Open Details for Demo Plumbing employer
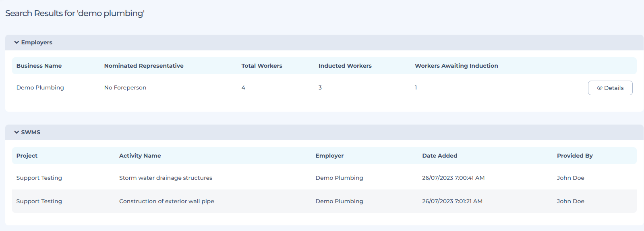The height and width of the screenshot is (231, 644). coord(610,88)
